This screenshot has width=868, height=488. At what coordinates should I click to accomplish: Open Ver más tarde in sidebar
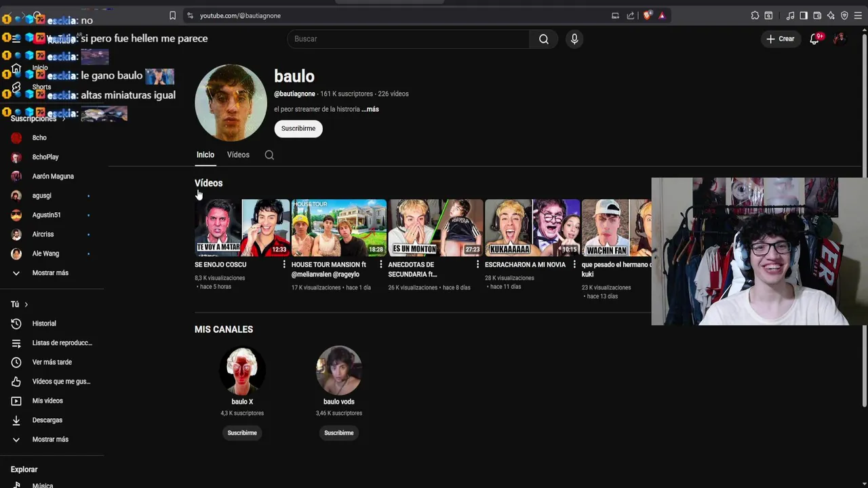[x=52, y=362]
